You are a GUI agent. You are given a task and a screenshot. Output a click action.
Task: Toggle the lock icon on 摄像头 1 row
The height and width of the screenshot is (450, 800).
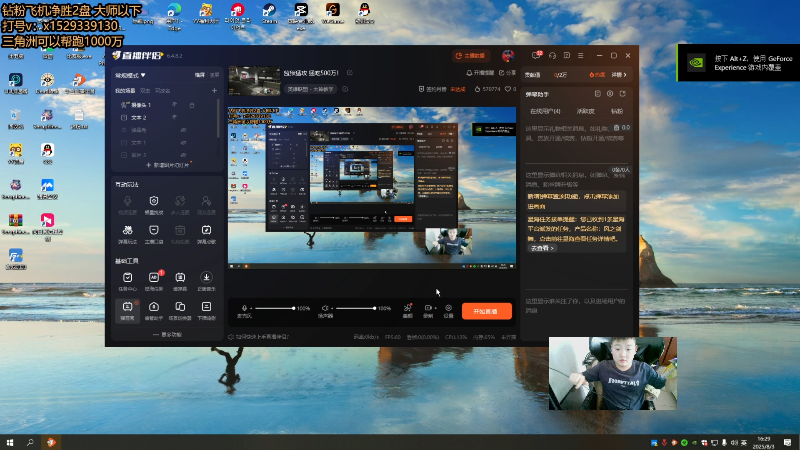coord(192,105)
